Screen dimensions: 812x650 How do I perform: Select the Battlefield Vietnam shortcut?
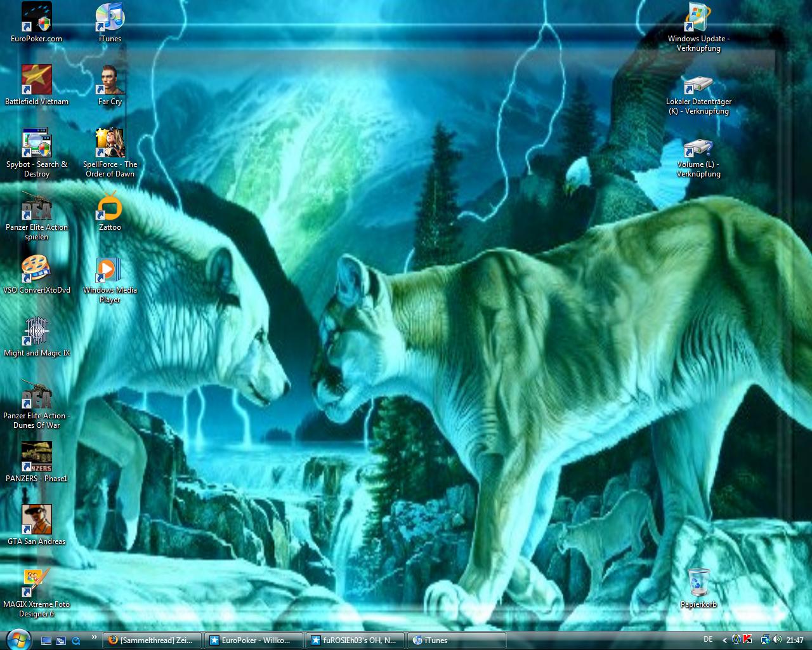(36, 86)
